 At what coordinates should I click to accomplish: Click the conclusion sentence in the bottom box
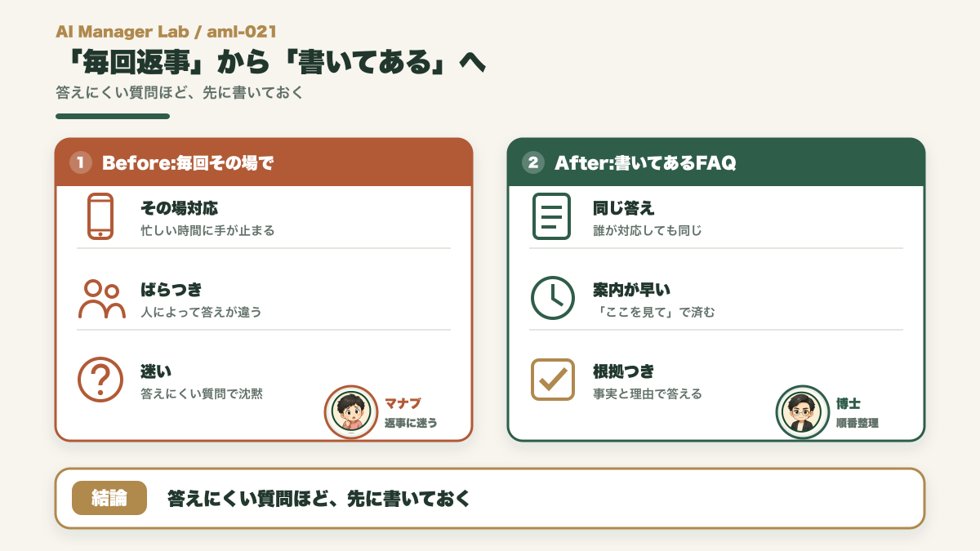tap(319, 498)
